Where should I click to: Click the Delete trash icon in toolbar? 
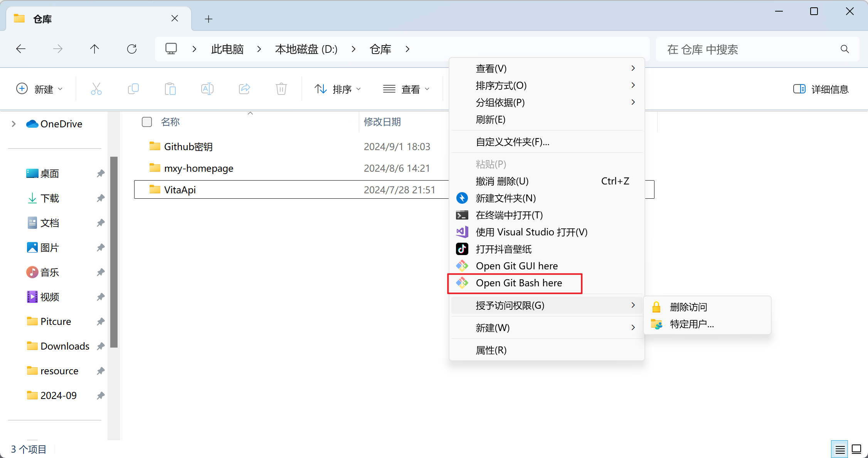281,89
